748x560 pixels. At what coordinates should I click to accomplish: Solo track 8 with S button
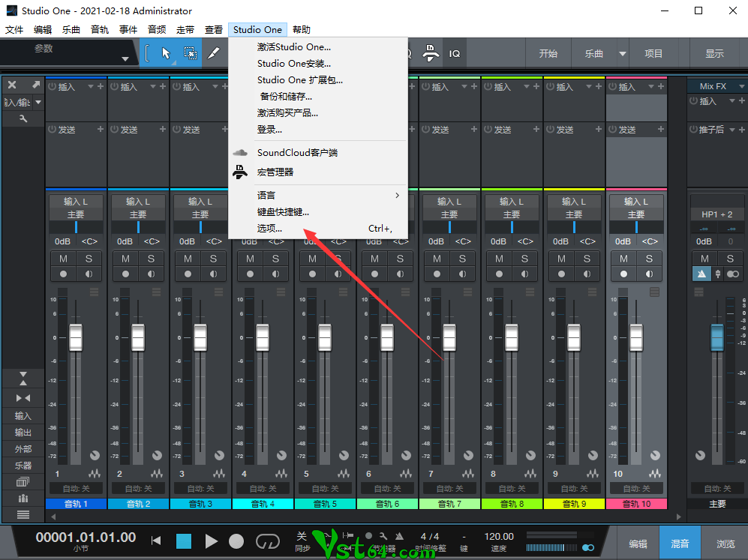point(524,259)
